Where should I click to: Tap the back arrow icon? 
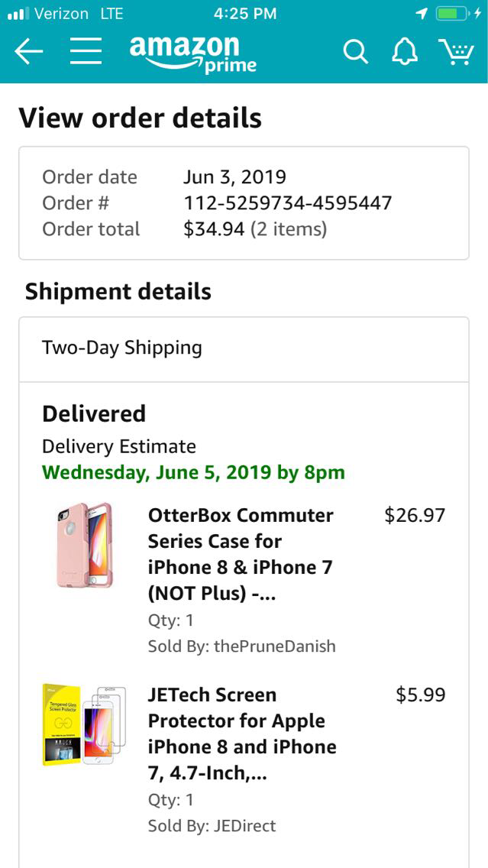[28, 52]
